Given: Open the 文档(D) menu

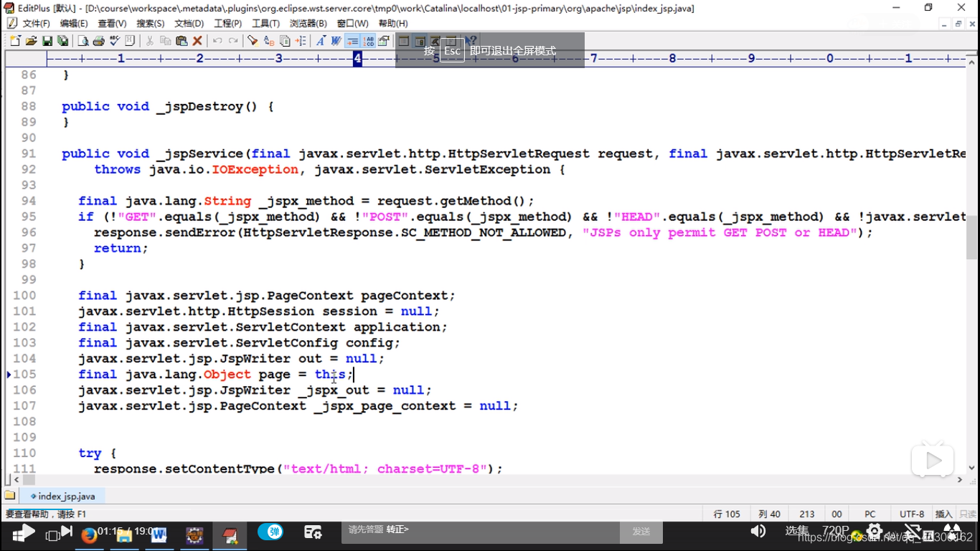Looking at the screenshot, I should [x=189, y=24].
